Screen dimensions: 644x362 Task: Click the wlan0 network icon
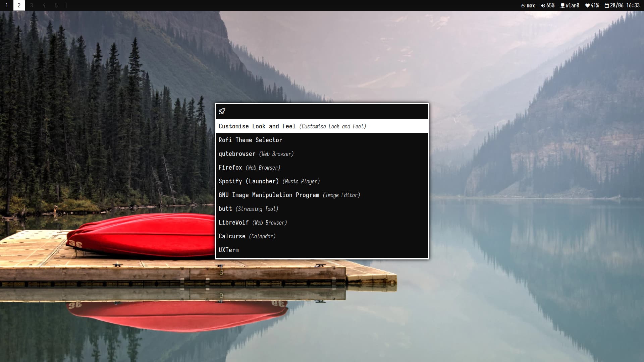click(x=563, y=5)
